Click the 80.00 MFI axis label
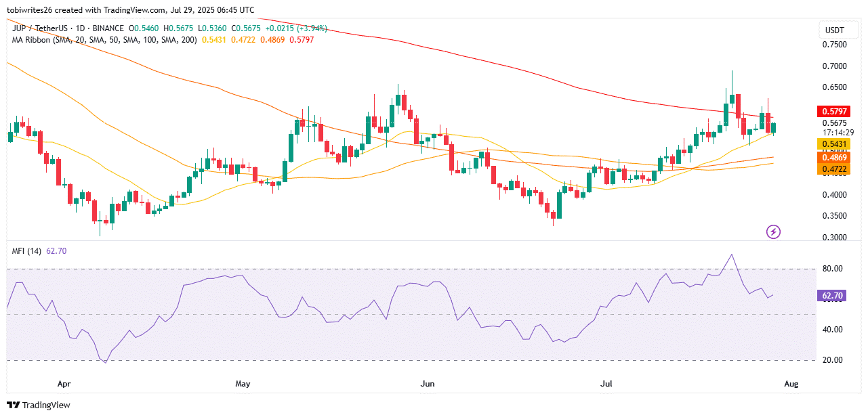 pyautogui.click(x=833, y=269)
